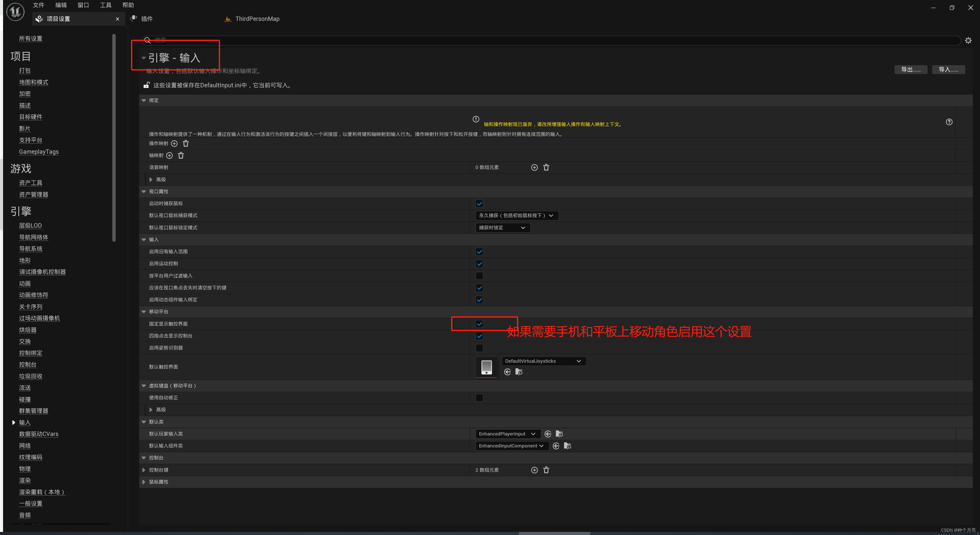Open EnhancedPlayerInput class dropdown

[508, 434]
